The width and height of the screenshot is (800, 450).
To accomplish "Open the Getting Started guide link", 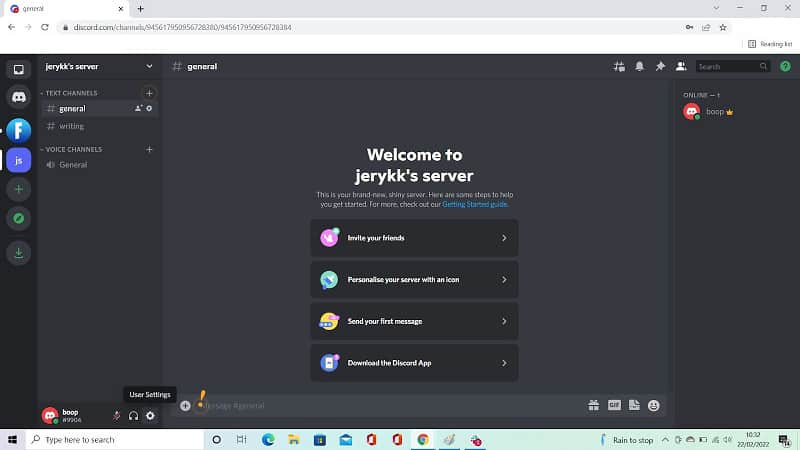I will point(476,204).
